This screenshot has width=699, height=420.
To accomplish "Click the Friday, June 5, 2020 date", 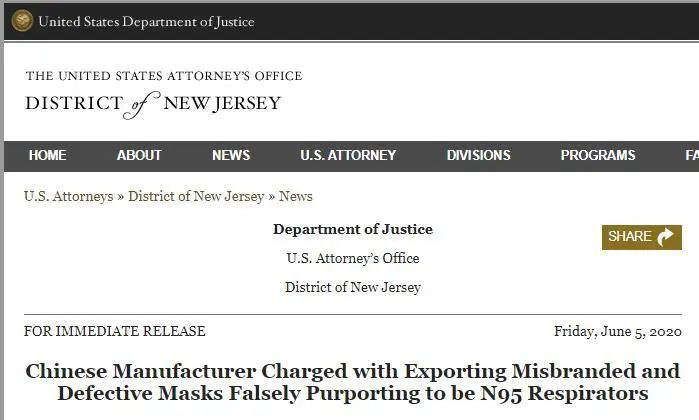I will (x=617, y=331).
